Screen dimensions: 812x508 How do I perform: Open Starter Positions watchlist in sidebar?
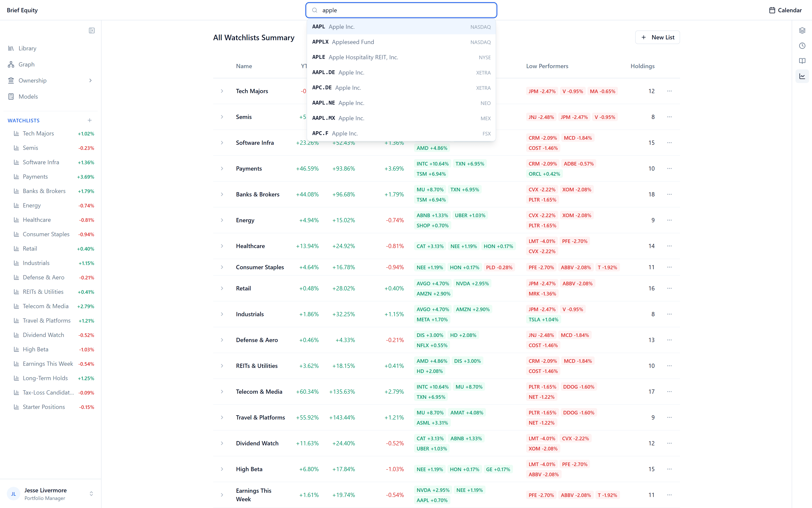pos(54,407)
